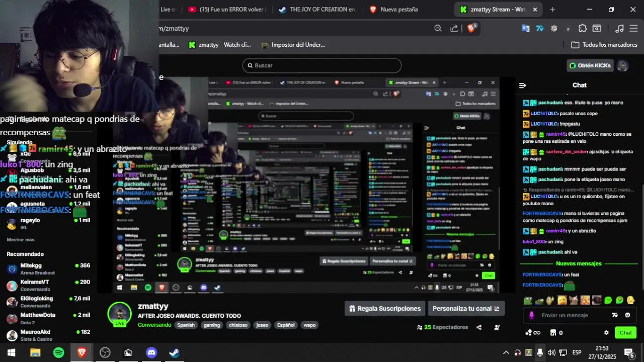Open the profile avatar in Kick header
This screenshot has height=362, width=644.
(623, 65)
